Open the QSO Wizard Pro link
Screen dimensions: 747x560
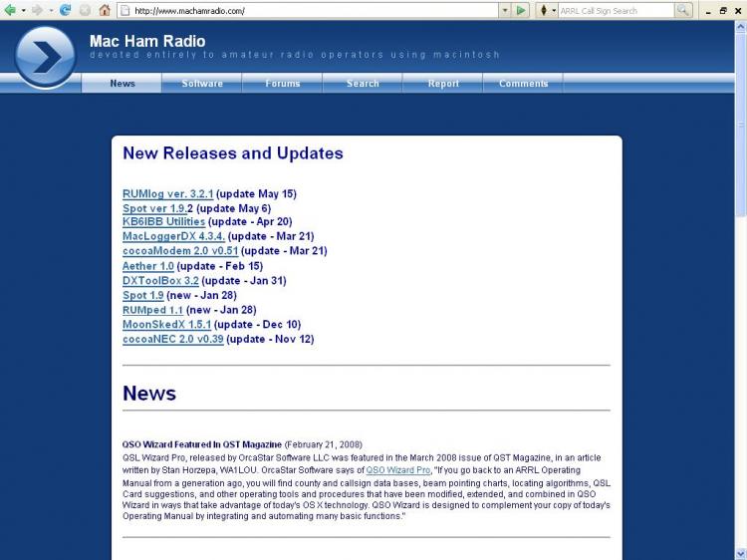tap(397, 469)
